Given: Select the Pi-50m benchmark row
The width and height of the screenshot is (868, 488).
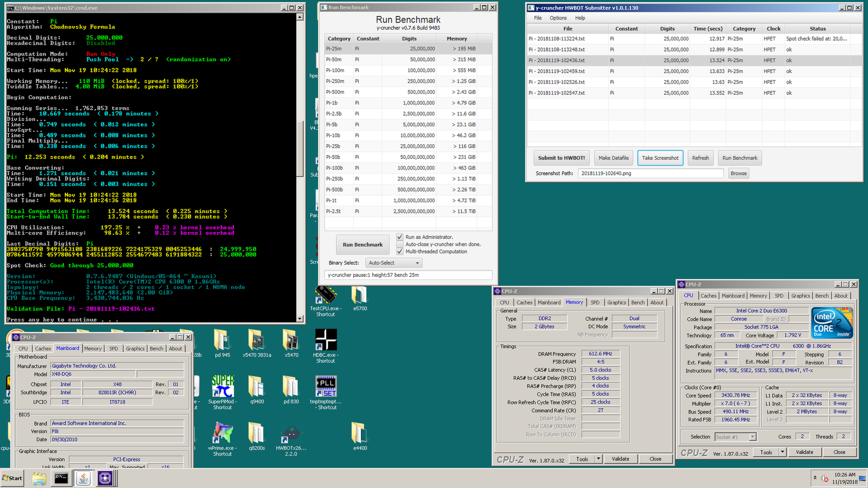Looking at the screenshot, I should [x=408, y=60].
